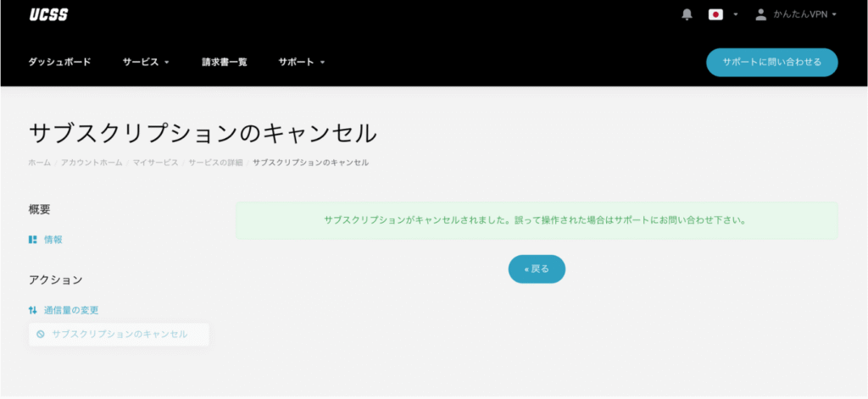
Task: Expand the サポート menu dropdown
Action: [x=301, y=62]
